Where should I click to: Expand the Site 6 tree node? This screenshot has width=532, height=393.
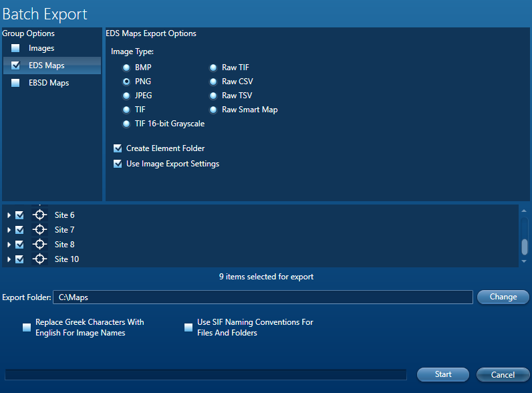[x=9, y=215]
